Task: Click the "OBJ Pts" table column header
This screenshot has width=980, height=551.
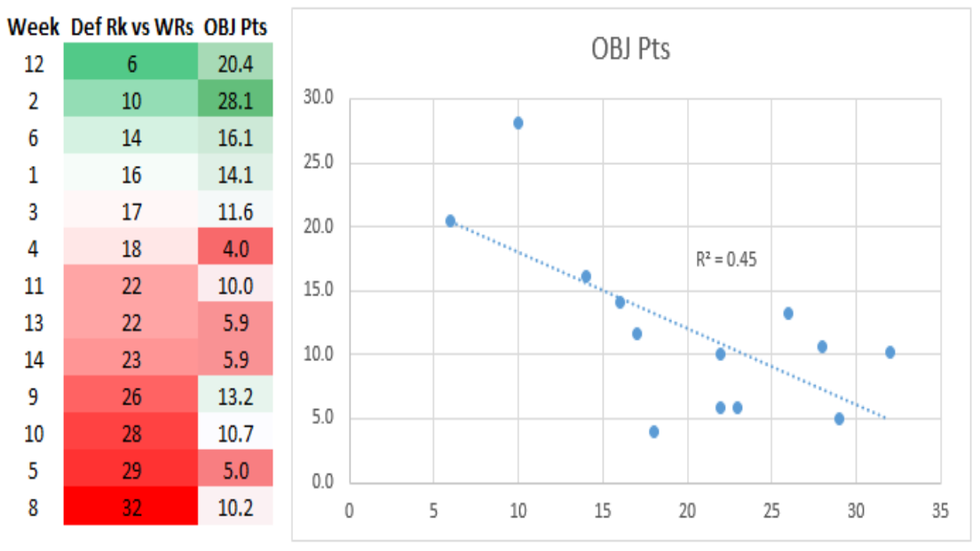Action: pyautogui.click(x=235, y=28)
